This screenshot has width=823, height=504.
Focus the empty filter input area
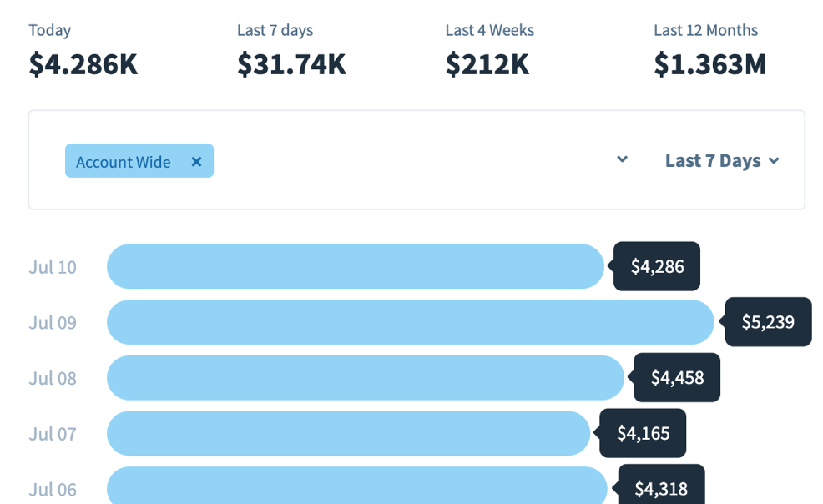(409, 160)
